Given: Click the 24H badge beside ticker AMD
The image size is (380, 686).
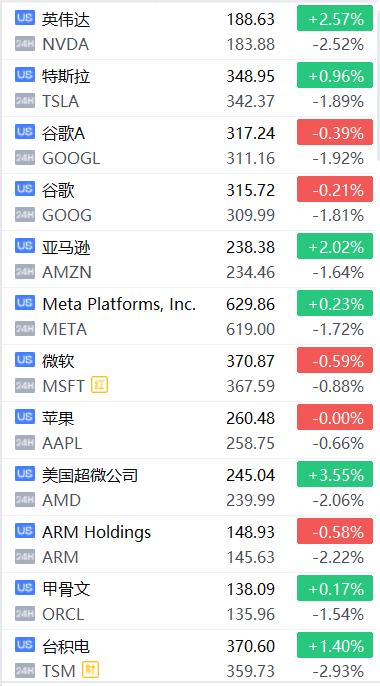Looking at the screenshot, I should click(x=24, y=500).
